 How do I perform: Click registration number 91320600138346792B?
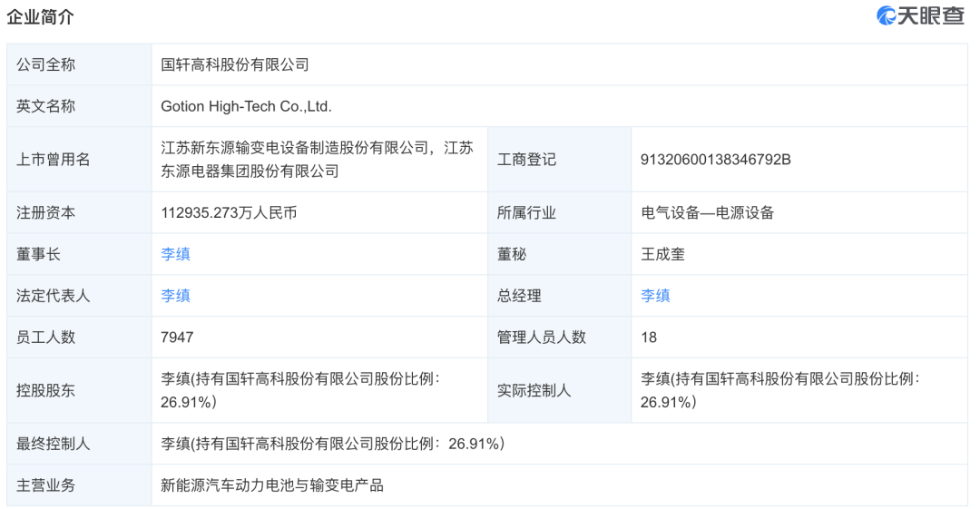[x=716, y=160]
